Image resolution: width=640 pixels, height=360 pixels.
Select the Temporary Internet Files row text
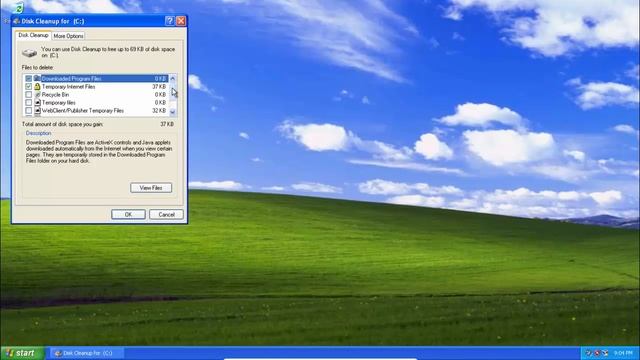[69, 87]
